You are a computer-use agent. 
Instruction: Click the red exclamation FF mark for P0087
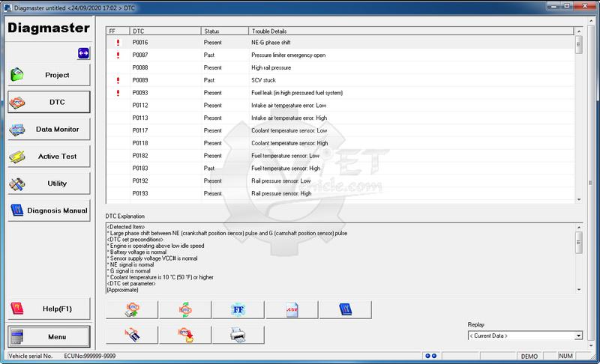(x=118, y=55)
